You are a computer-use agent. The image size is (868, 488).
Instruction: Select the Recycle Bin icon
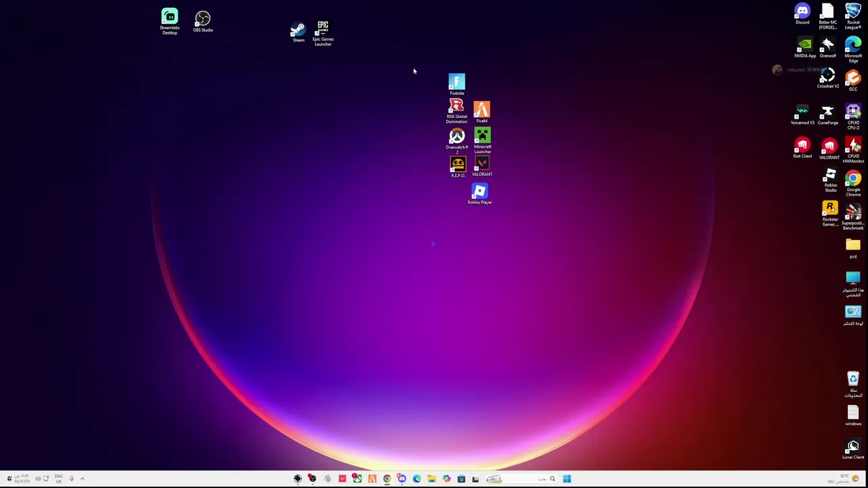[853, 384]
